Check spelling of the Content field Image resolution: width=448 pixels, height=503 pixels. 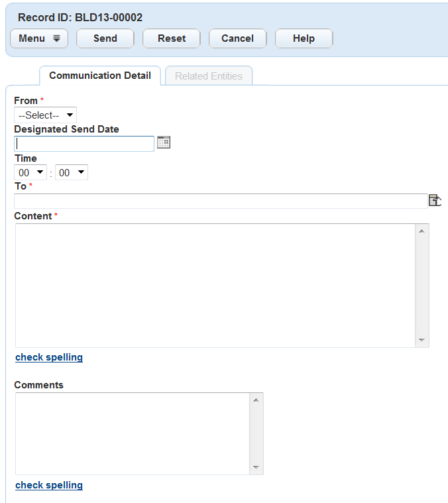[49, 357]
